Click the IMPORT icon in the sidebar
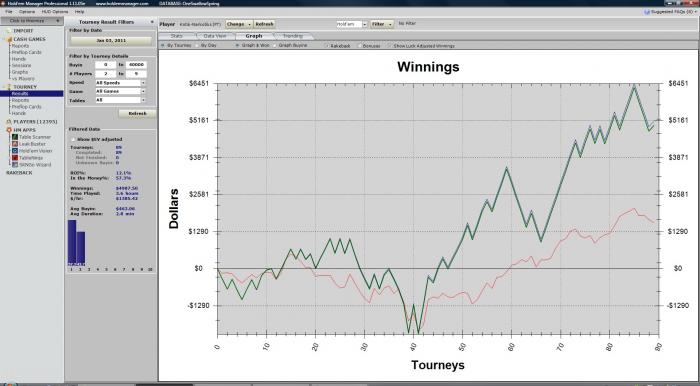 [x=9, y=31]
